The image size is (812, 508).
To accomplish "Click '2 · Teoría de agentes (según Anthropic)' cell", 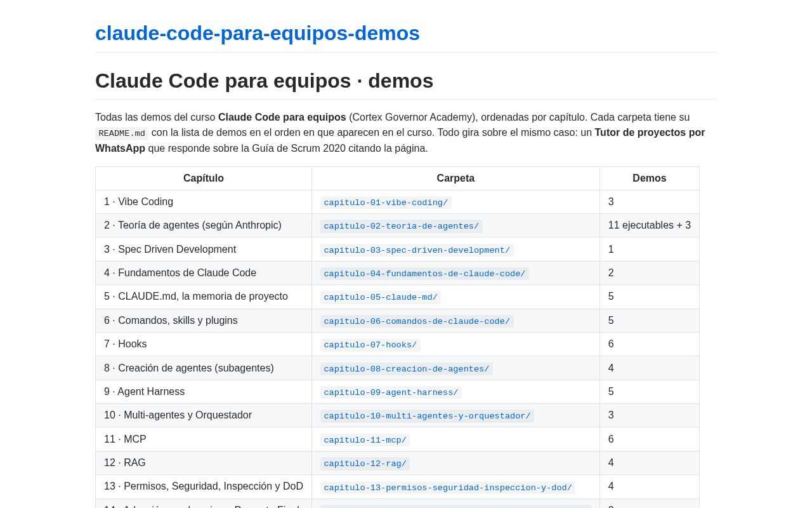I will 204,225.
